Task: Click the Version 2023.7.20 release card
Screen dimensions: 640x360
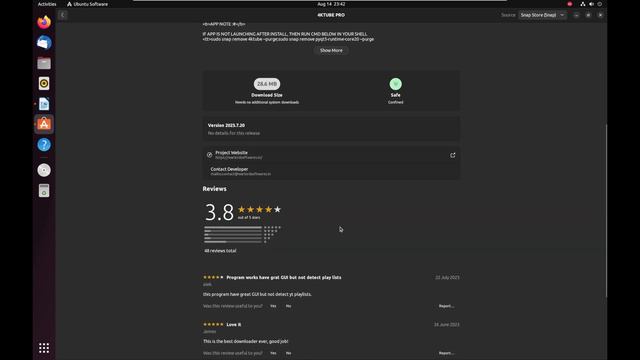Action: (x=331, y=129)
